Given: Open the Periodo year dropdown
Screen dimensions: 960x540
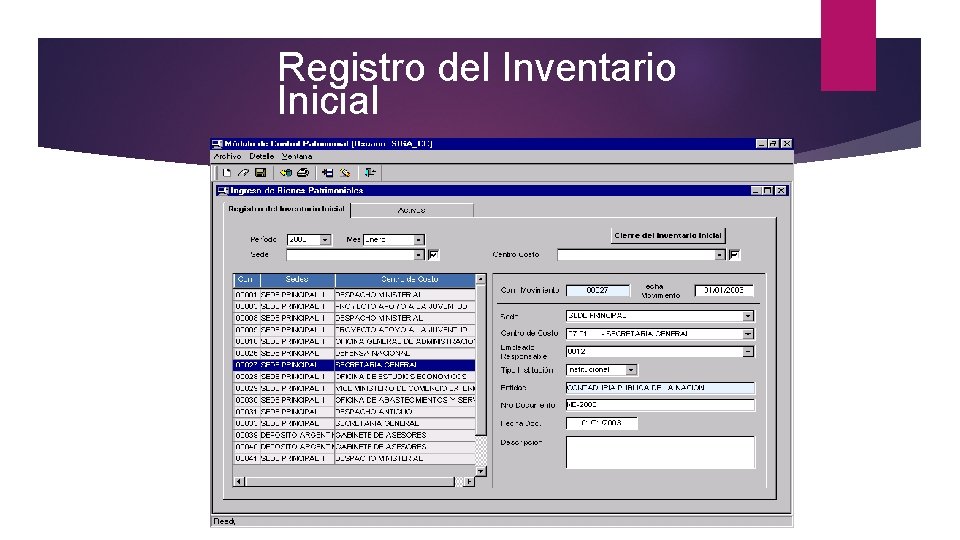Looking at the screenshot, I should 325,240.
